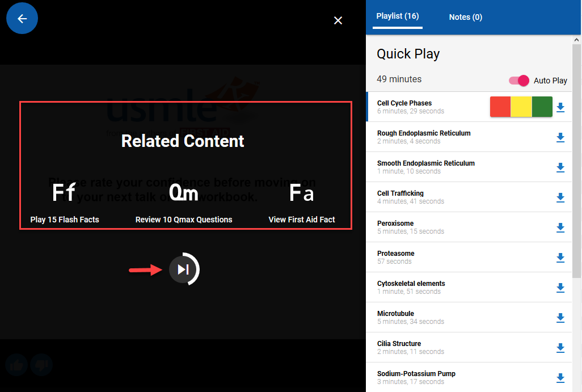Download the Sodium-Potassium Pump video
582x392 pixels.
(560, 378)
